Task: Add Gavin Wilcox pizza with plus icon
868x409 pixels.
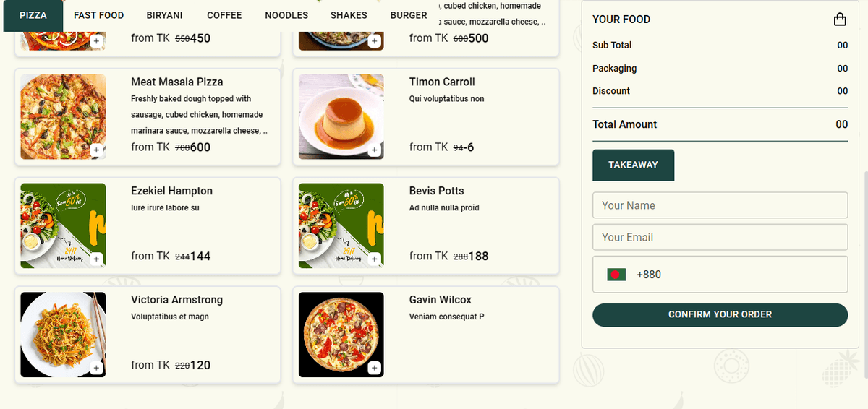Action: [x=374, y=369]
